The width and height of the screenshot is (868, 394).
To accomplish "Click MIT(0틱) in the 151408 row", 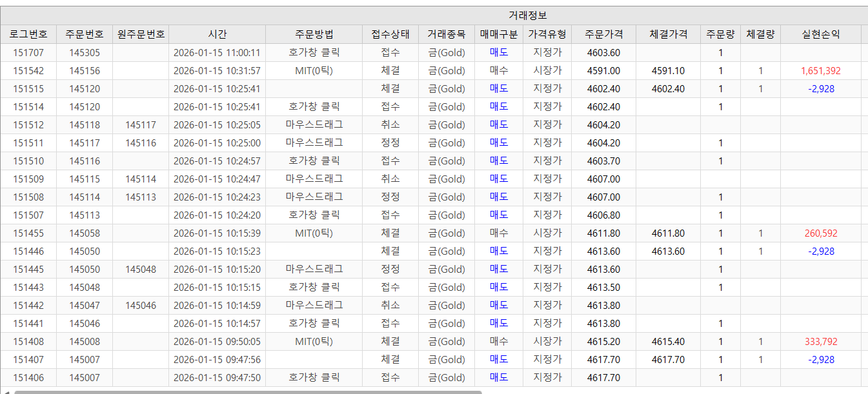I will 314,342.
